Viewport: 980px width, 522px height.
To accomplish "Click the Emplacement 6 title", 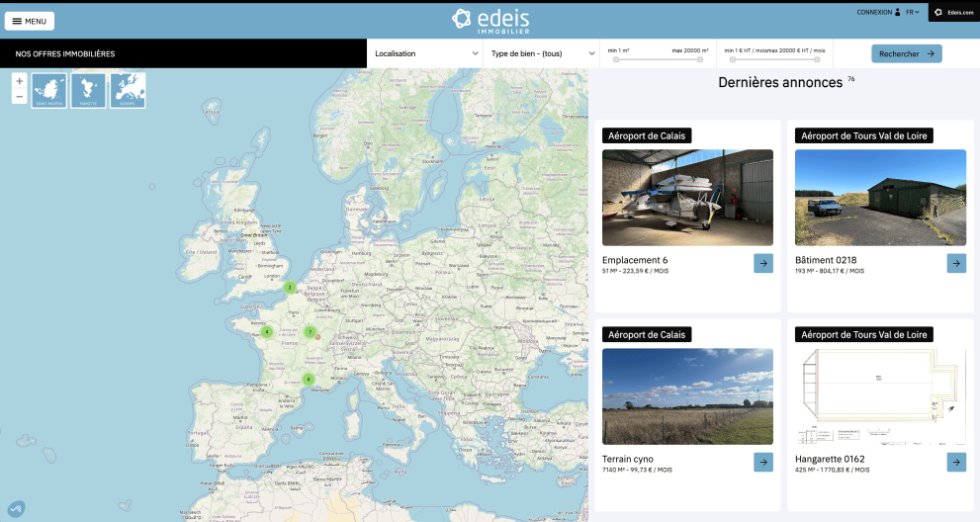I will click(635, 260).
